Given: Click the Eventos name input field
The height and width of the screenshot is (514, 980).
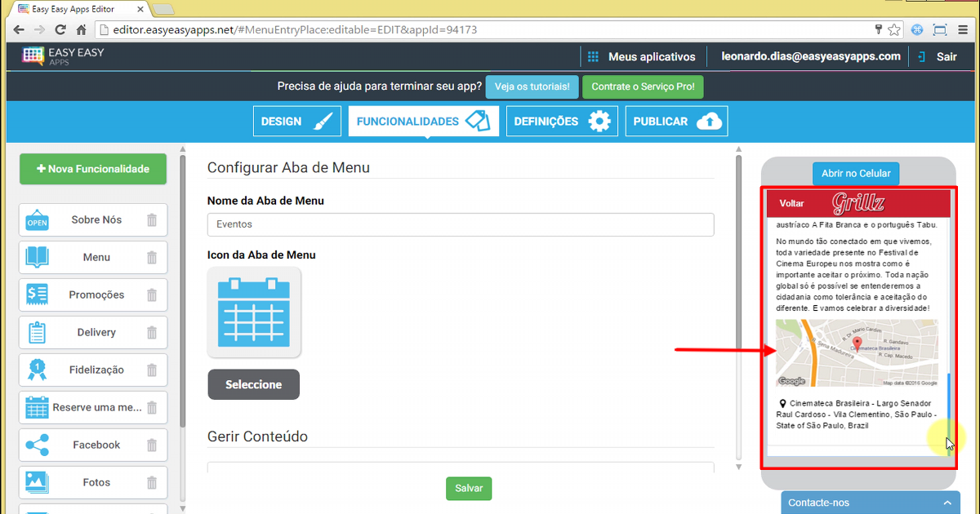Looking at the screenshot, I should (x=461, y=224).
